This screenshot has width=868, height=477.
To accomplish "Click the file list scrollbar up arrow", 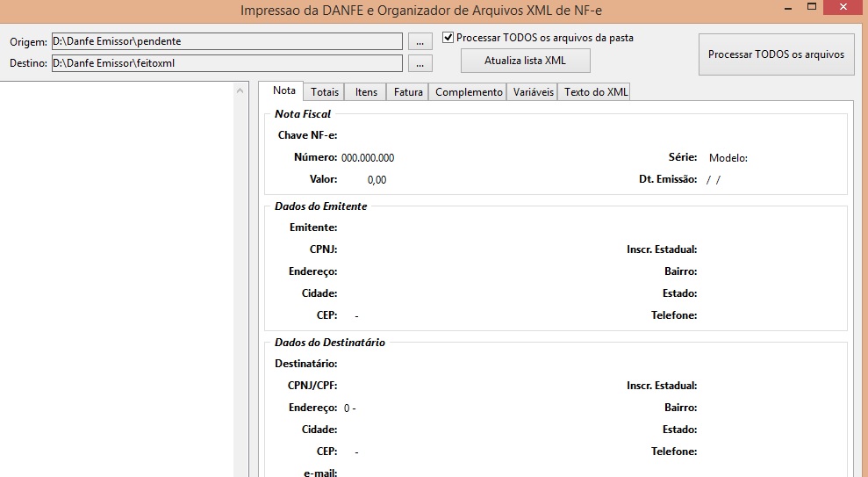I will (x=241, y=90).
